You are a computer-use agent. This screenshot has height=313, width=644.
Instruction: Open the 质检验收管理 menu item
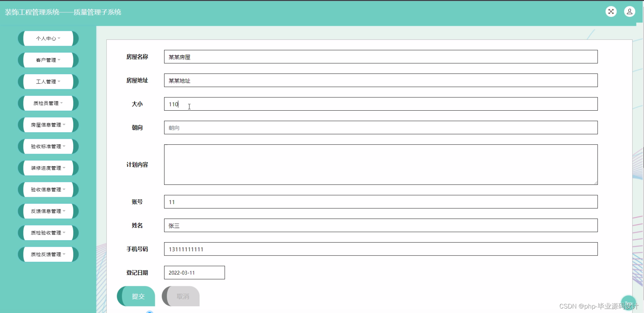pos(48,233)
